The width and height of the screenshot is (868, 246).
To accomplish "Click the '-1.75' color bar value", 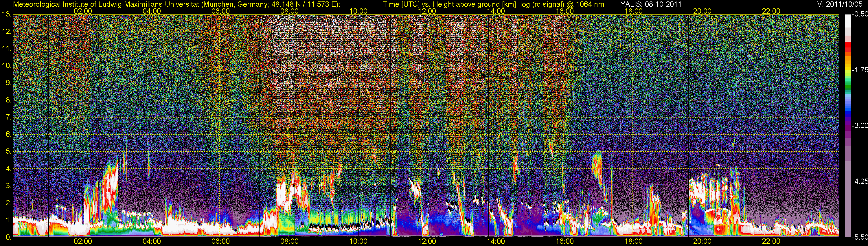I will 860,70.
